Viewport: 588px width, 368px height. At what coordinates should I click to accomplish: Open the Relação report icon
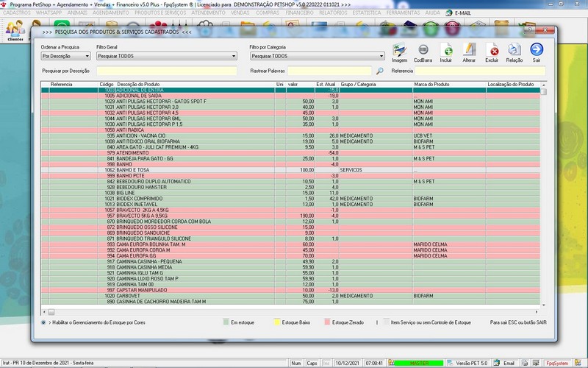(x=514, y=50)
